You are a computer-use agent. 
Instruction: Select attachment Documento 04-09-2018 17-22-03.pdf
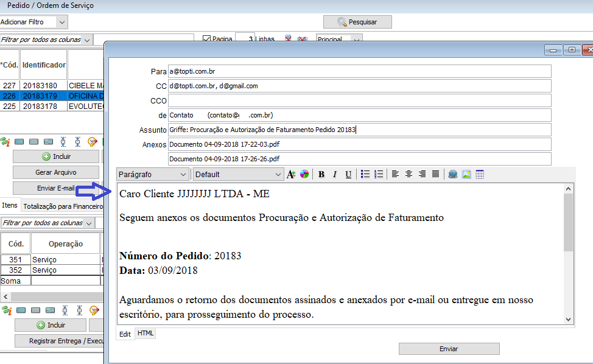click(360, 144)
